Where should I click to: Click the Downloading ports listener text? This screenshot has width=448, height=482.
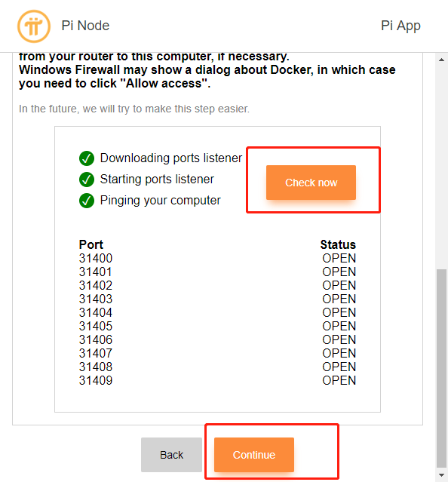(x=171, y=158)
